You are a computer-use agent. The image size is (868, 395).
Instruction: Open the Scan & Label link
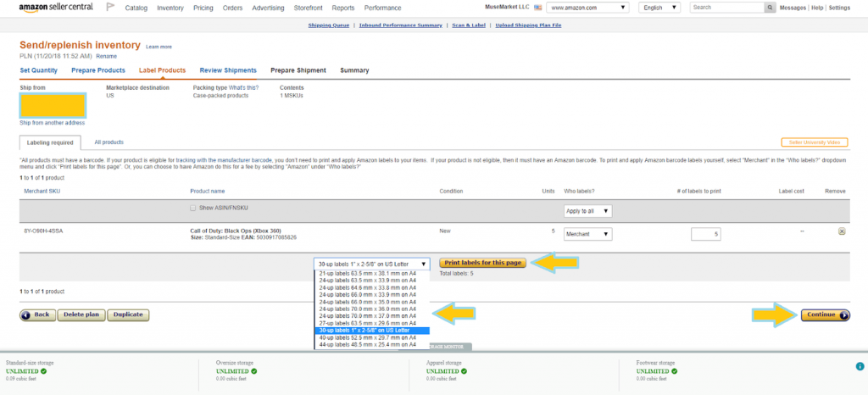pos(469,25)
